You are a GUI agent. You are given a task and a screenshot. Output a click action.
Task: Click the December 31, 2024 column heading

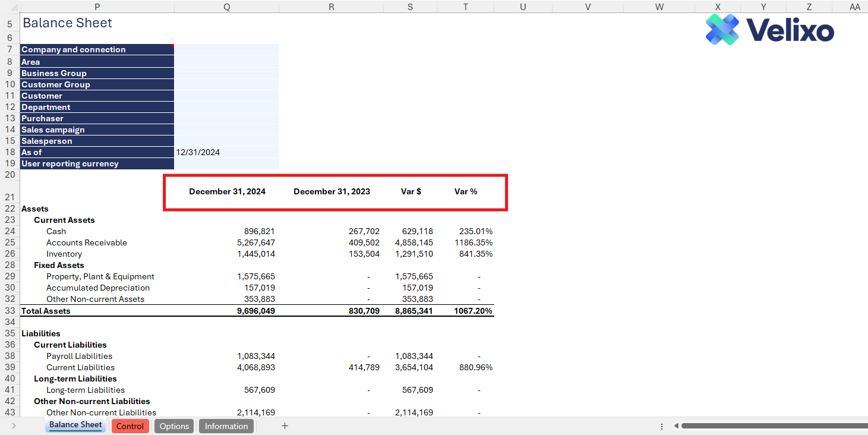227,191
